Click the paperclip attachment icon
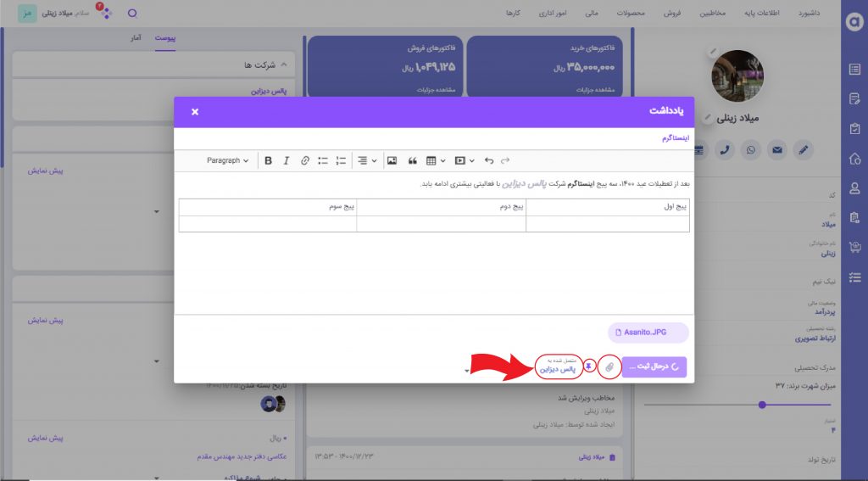 (609, 366)
